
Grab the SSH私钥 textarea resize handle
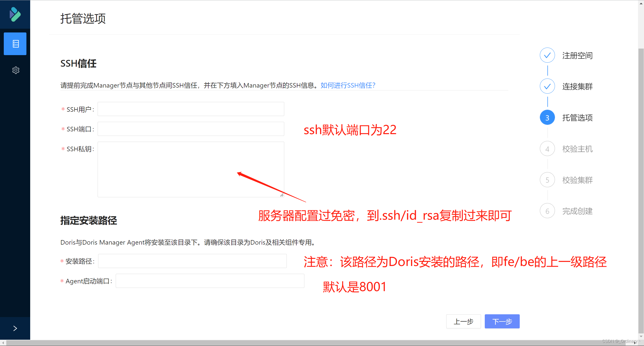coord(282,195)
